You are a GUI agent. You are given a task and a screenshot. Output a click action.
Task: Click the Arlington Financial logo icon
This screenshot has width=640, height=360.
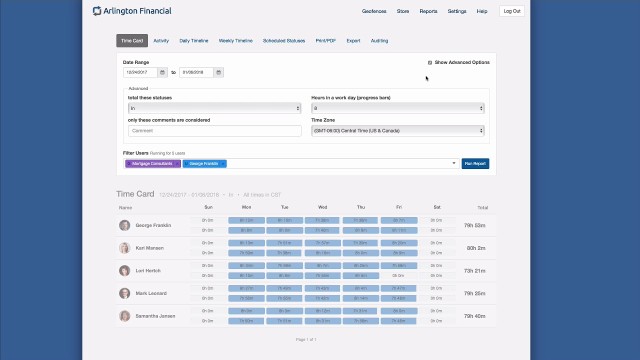tap(97, 11)
